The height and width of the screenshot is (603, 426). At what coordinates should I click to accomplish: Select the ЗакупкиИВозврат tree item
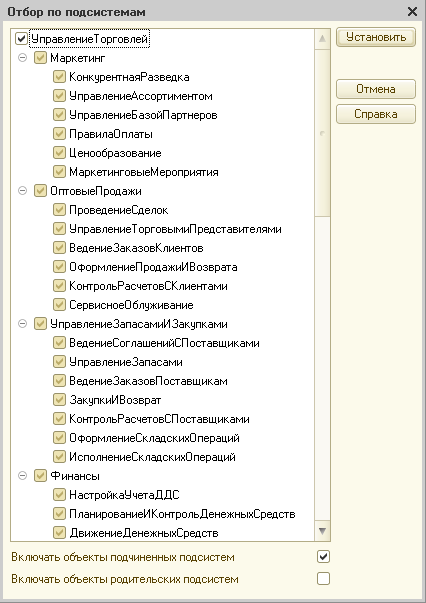click(x=115, y=400)
